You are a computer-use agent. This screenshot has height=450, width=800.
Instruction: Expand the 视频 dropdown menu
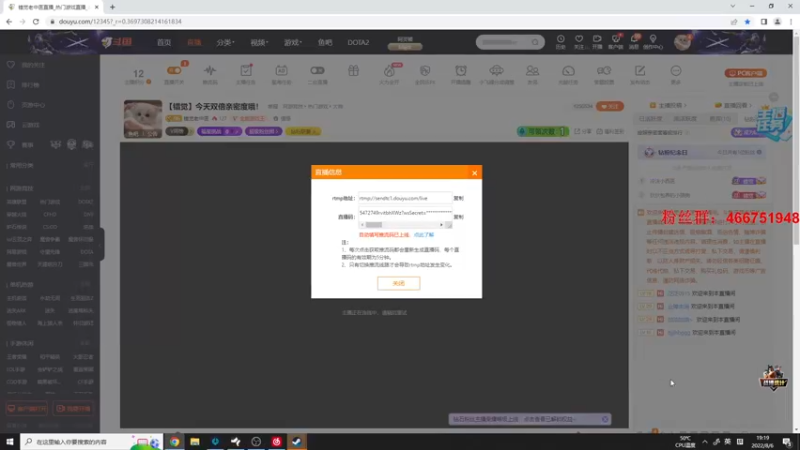(259, 42)
